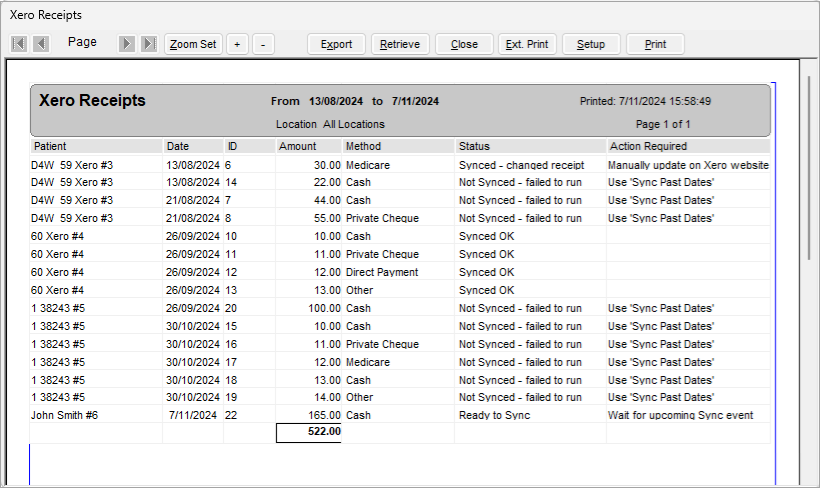
Task: Export the Xero Receipts report
Action: tap(336, 44)
